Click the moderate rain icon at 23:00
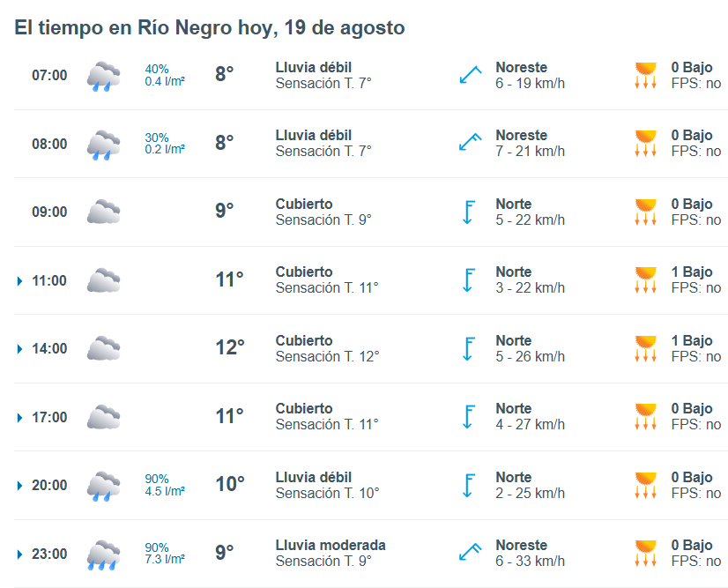Image resolution: width=728 pixels, height=588 pixels. (x=103, y=555)
